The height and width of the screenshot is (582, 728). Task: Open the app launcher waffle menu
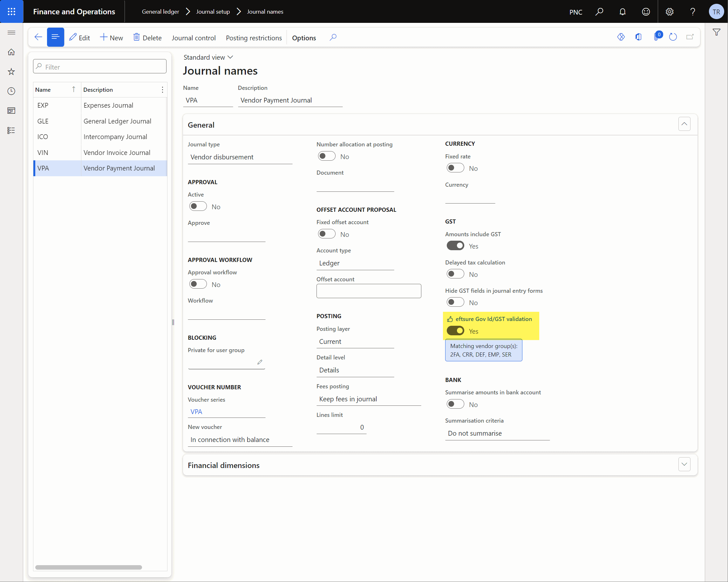coord(11,11)
